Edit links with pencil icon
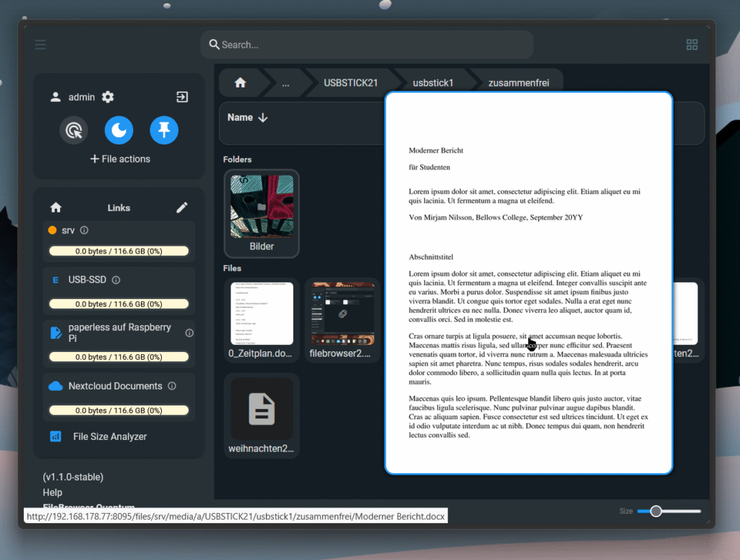Screen dimensions: 740x560 tap(182, 207)
